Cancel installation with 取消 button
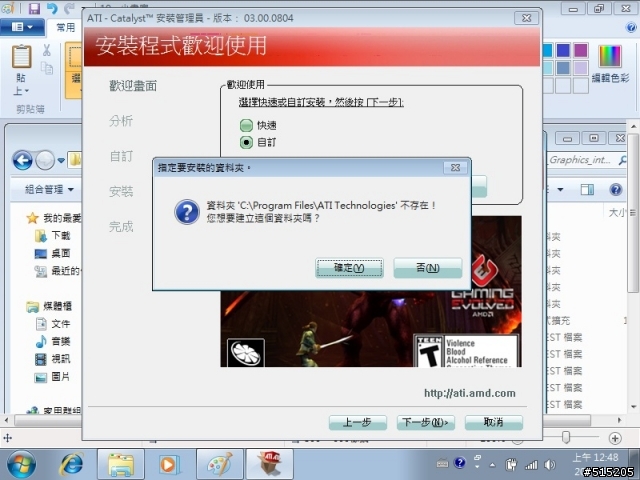The height and width of the screenshot is (480, 640). [493, 422]
